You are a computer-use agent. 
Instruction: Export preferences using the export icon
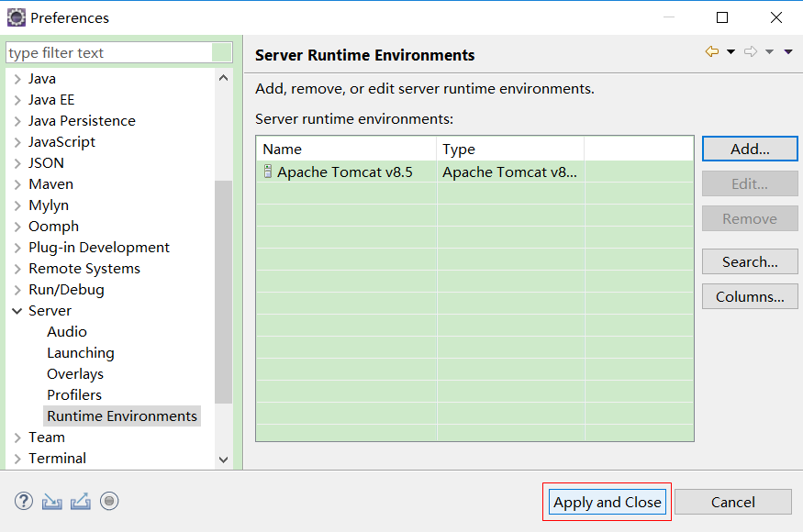coord(79,501)
